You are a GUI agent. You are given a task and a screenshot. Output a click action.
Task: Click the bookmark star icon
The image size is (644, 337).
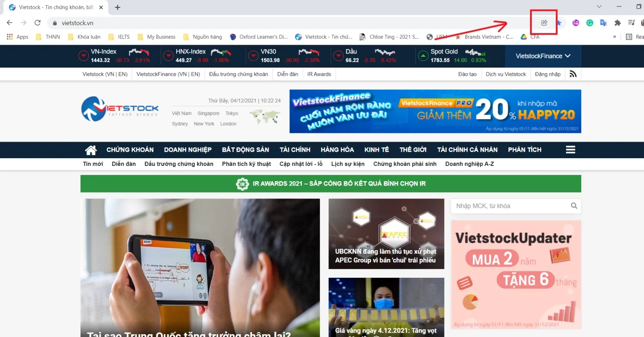(x=559, y=23)
